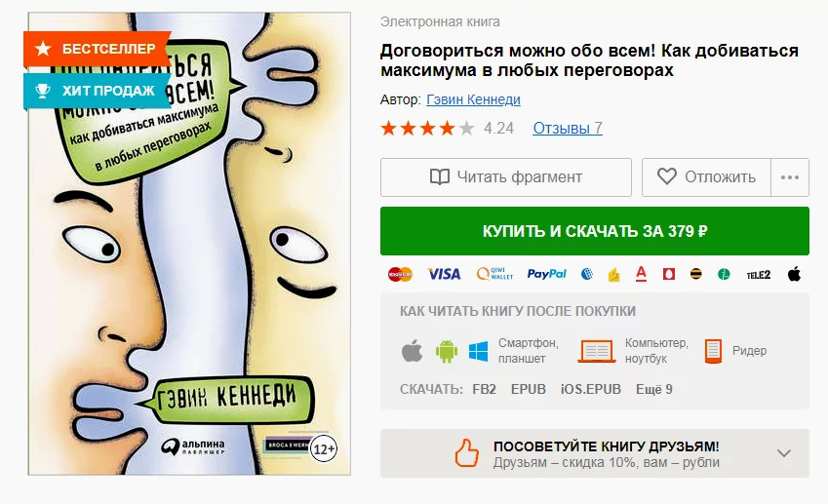This screenshot has width=828, height=504.
Task: Click the green buy and download button
Action: (x=595, y=231)
